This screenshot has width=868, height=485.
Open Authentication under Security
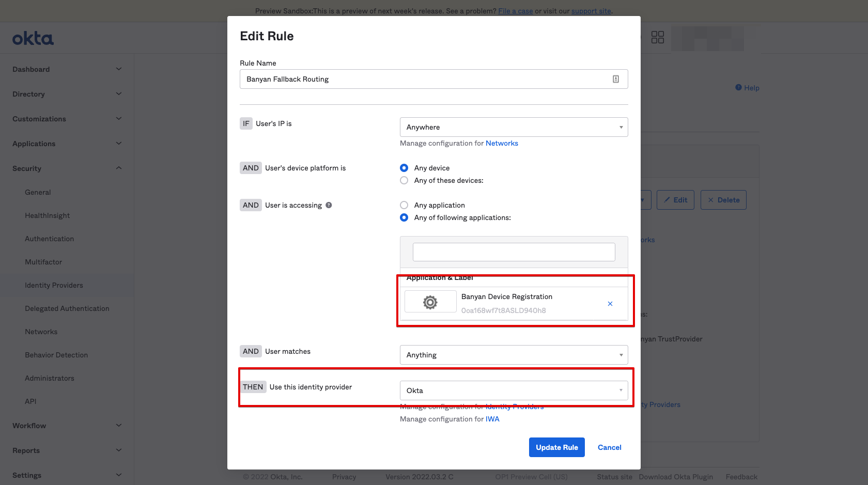coord(49,239)
